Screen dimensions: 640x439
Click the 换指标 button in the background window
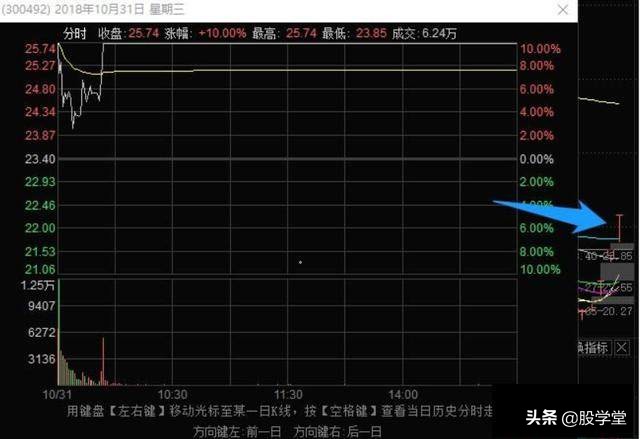[x=594, y=348]
